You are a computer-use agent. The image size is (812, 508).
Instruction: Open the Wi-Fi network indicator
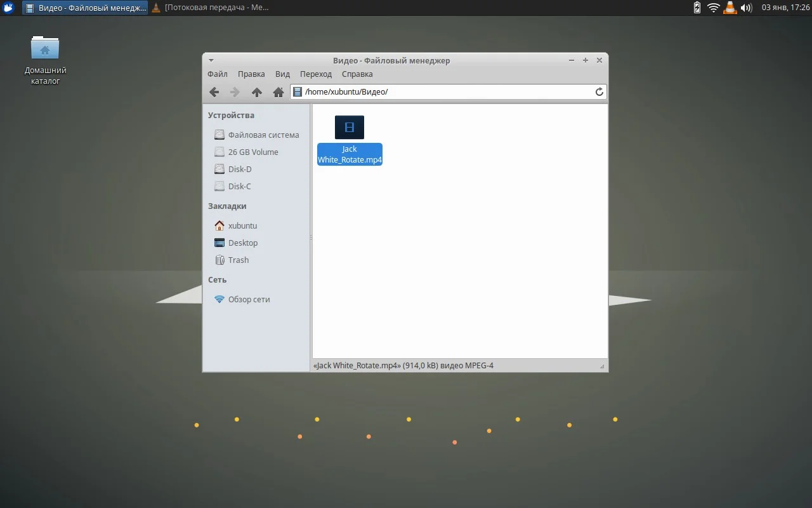point(714,8)
